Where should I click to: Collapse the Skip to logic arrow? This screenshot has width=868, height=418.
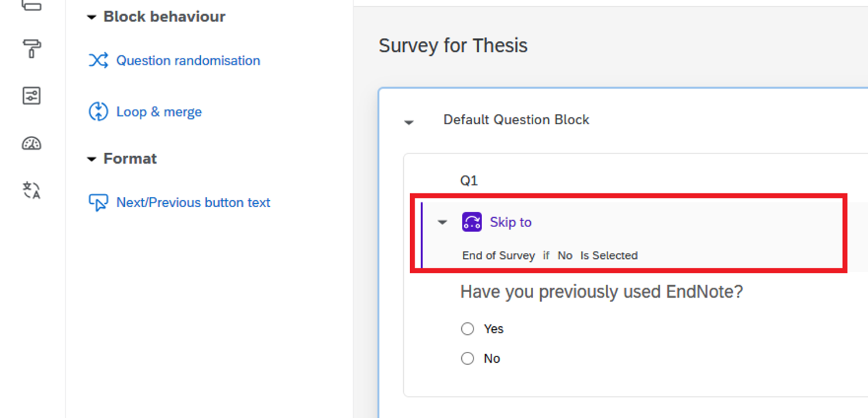442,222
